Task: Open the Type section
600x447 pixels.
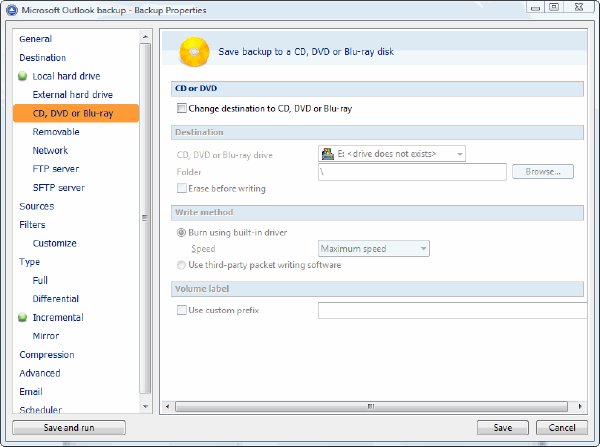Action: tap(29, 262)
